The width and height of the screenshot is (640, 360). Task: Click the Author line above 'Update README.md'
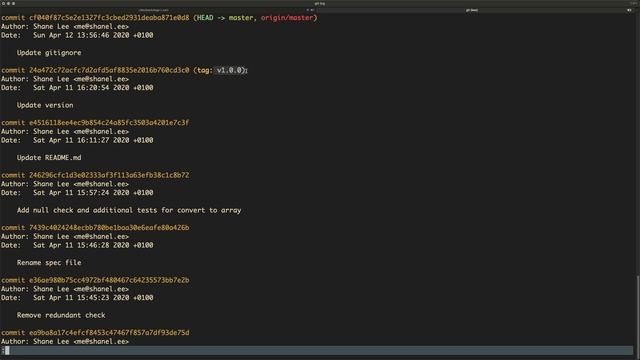click(65, 131)
